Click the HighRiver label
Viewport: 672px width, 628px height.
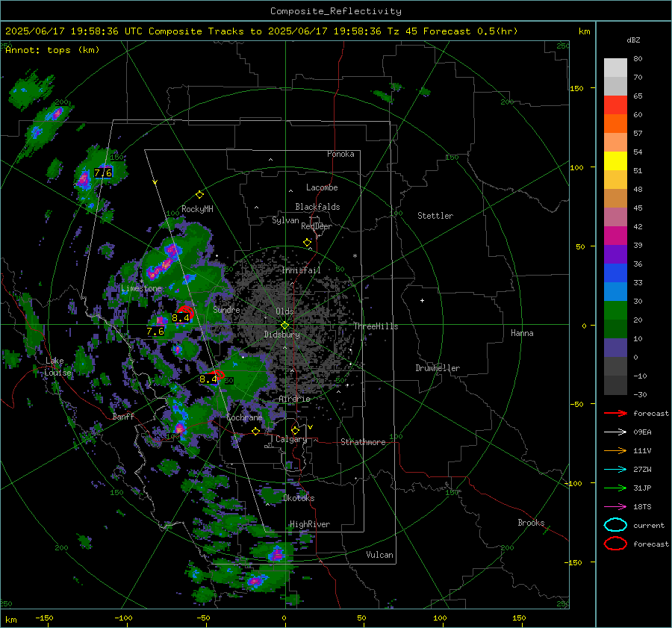[x=310, y=524]
